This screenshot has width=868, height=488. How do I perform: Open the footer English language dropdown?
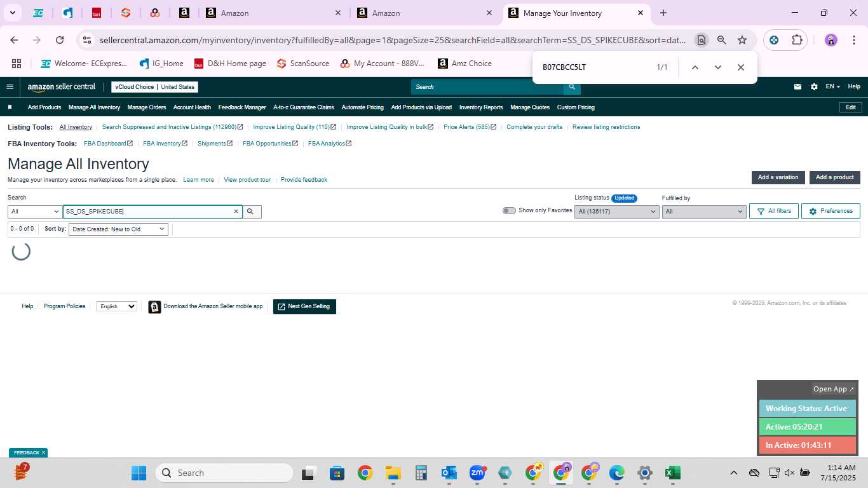point(116,306)
